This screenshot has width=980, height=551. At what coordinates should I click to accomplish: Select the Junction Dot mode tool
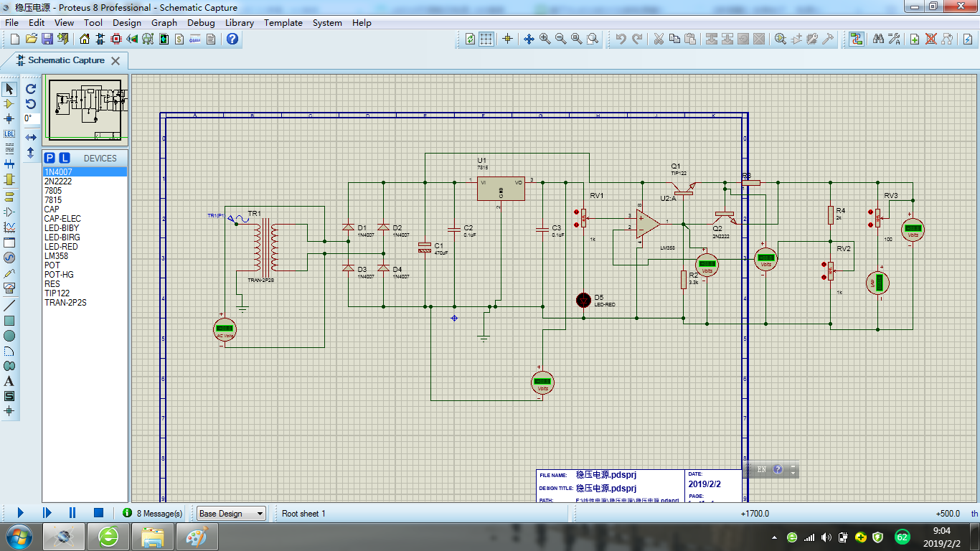[9, 119]
